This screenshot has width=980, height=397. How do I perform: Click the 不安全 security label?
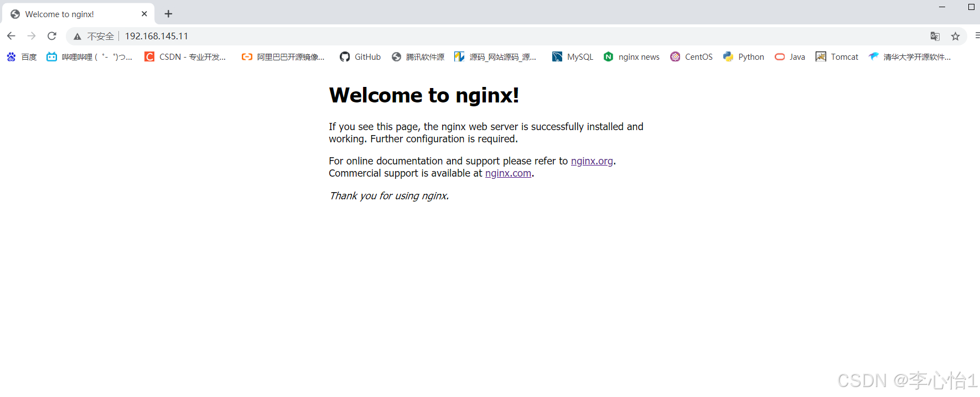click(101, 37)
